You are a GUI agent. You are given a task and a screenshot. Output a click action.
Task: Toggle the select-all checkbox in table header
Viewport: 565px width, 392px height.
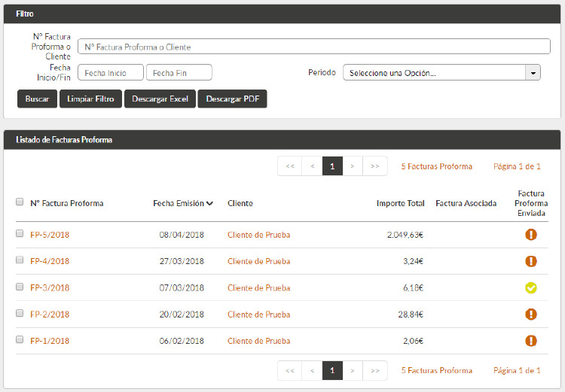[x=20, y=202]
